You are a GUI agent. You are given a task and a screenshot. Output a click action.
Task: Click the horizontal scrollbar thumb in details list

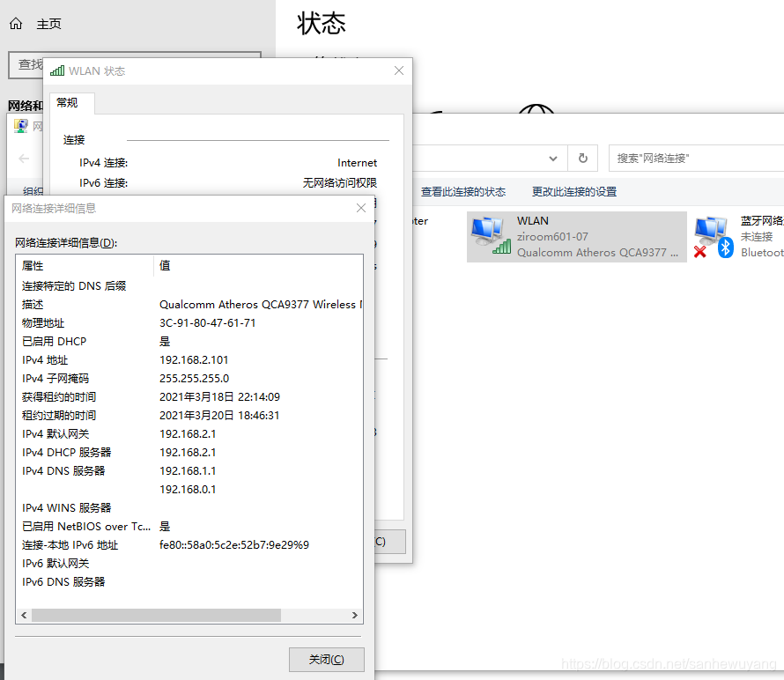point(156,615)
